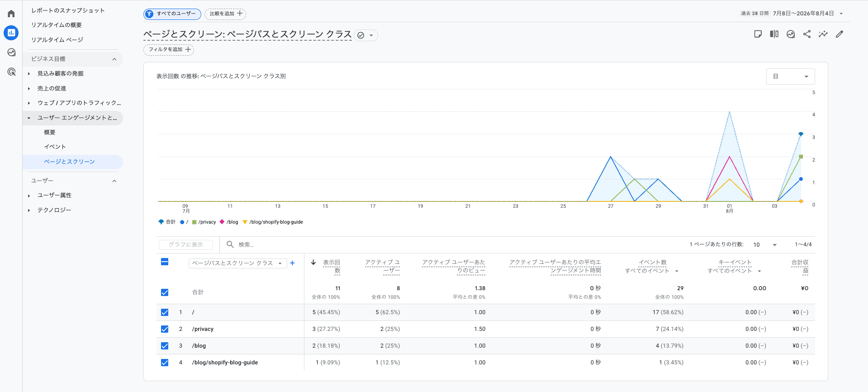Open レポートのスナップショット
This screenshot has height=392, width=868.
pos(68,10)
